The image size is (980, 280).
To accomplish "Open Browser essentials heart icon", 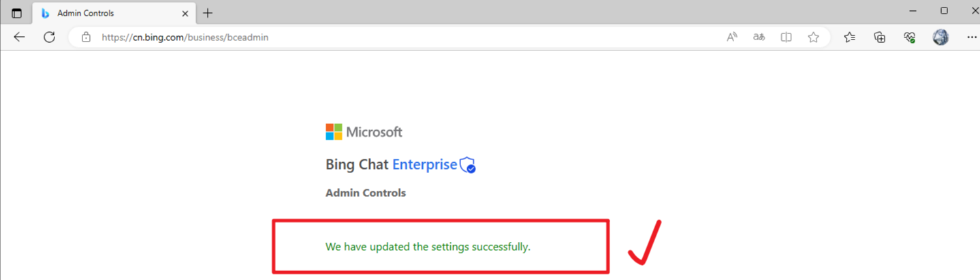I will pos(910,37).
